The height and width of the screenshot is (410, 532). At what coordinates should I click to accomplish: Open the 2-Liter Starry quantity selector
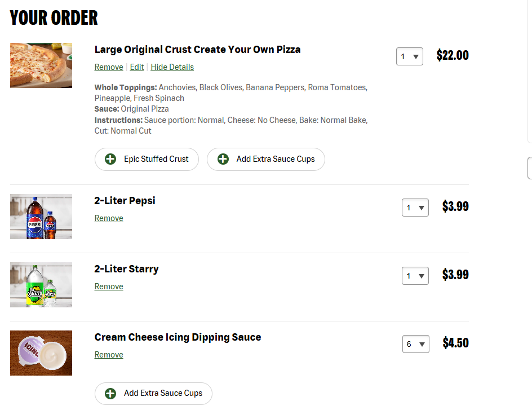point(415,276)
